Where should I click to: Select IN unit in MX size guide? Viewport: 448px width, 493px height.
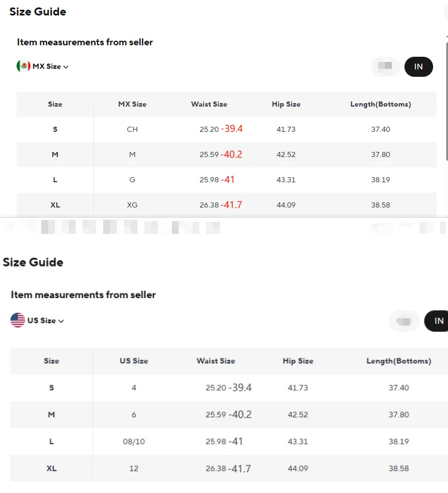coord(418,66)
